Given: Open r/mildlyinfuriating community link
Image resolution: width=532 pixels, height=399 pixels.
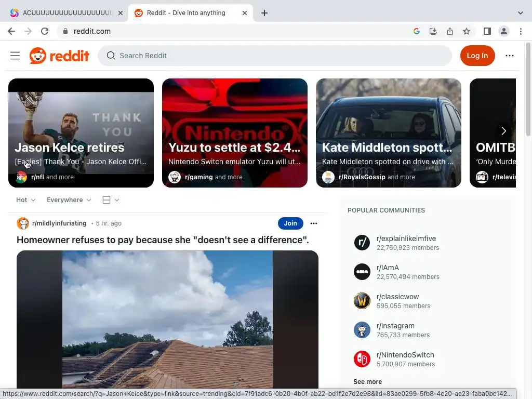Looking at the screenshot, I should click(59, 223).
